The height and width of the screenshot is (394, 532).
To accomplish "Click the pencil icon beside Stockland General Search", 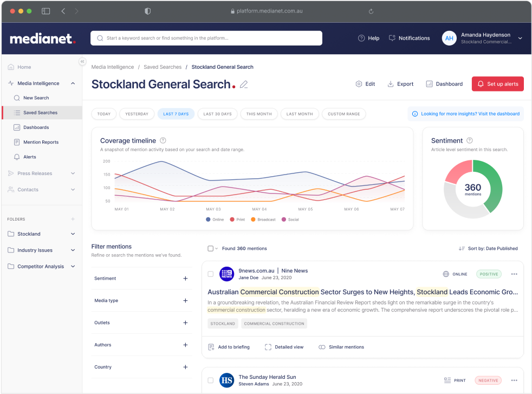I will tap(244, 85).
